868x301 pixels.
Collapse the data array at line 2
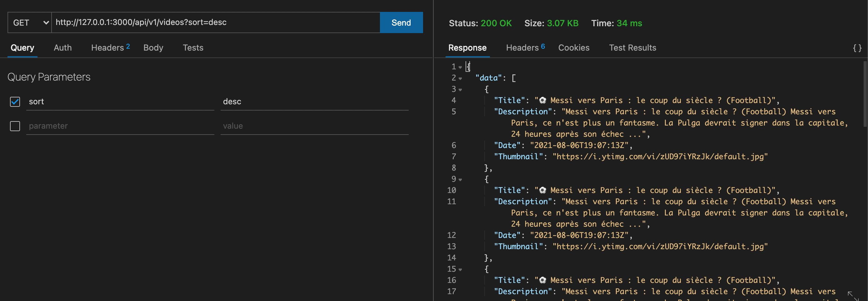click(x=460, y=78)
